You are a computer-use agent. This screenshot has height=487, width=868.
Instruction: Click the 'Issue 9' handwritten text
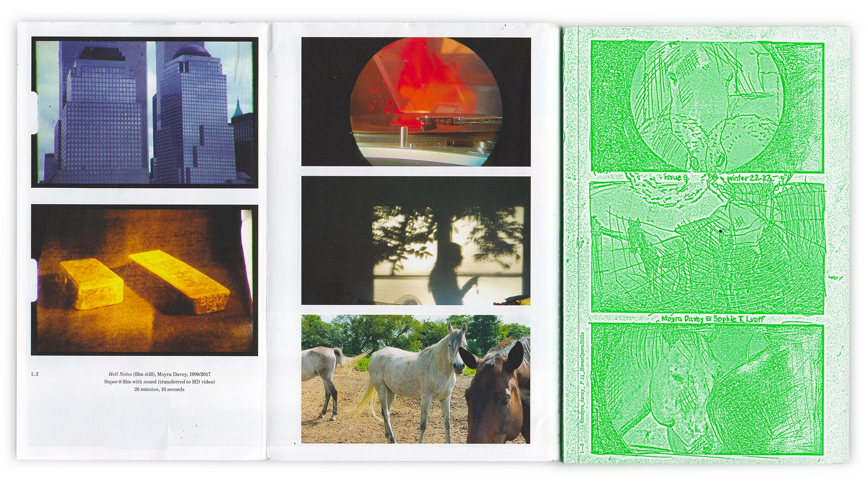675,178
